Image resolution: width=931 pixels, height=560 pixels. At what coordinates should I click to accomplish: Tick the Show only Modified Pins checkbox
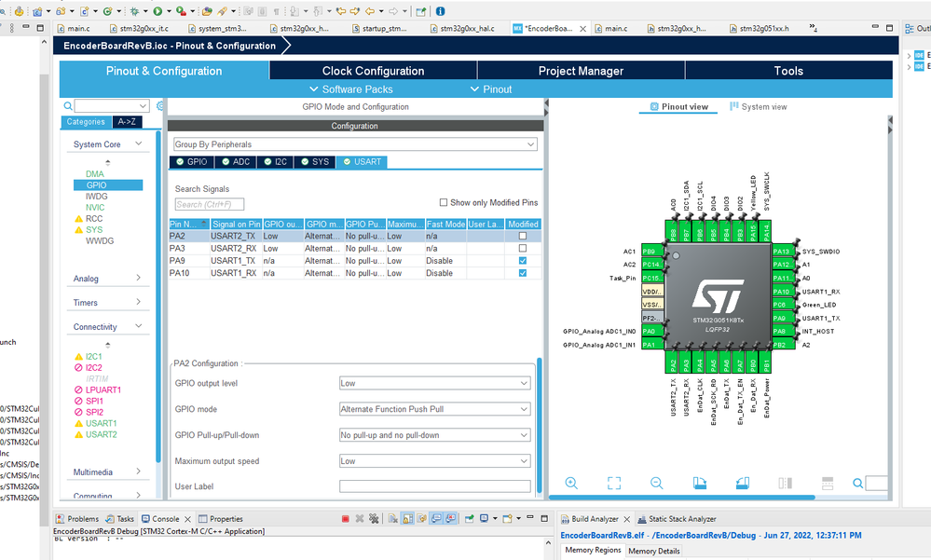tap(443, 202)
